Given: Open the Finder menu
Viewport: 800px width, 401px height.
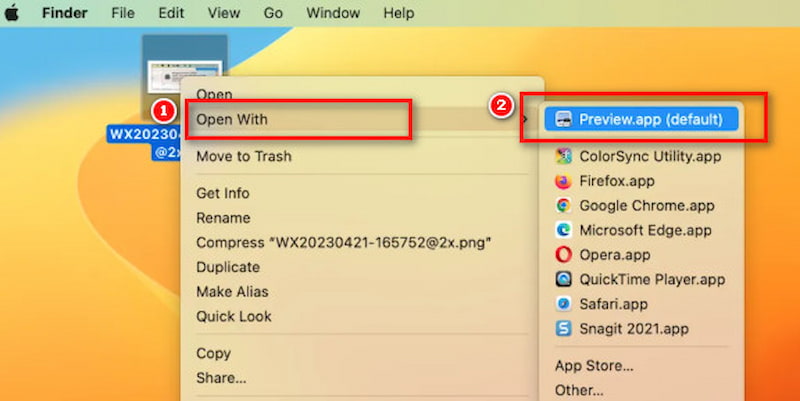Looking at the screenshot, I should click(65, 13).
